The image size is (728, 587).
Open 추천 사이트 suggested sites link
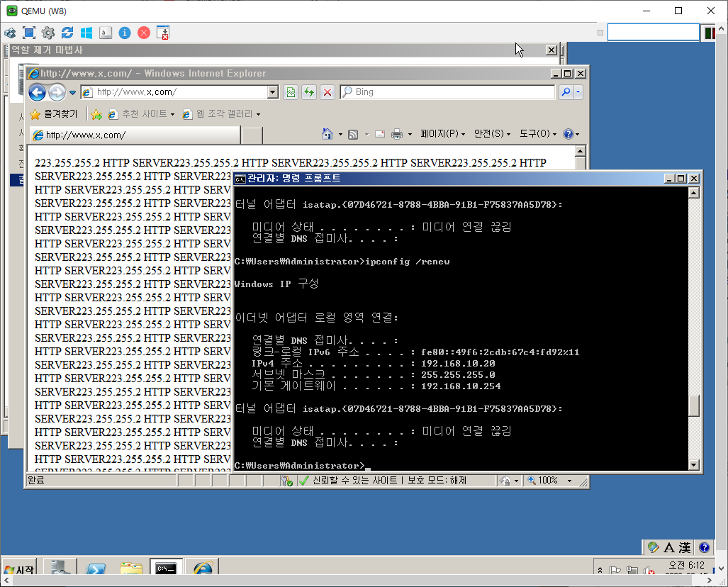click(x=141, y=113)
